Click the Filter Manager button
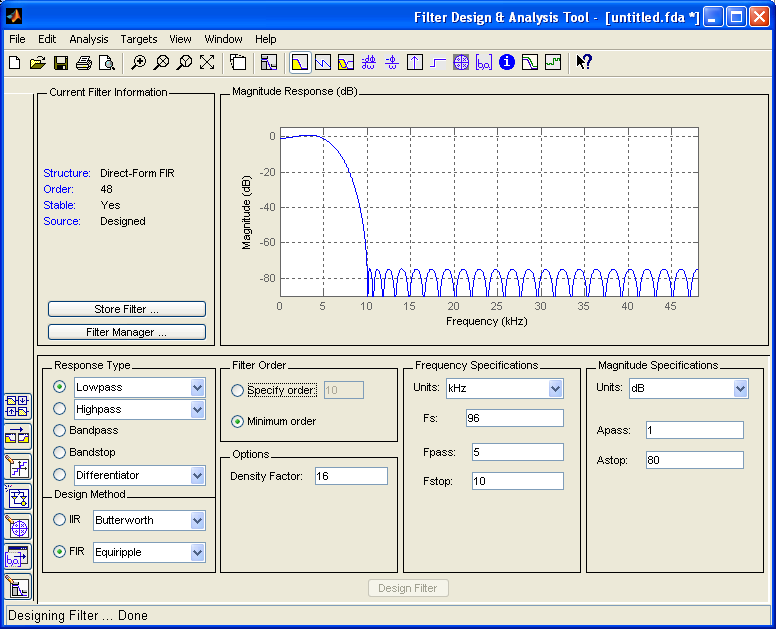This screenshot has height=629, width=776. pos(127,332)
